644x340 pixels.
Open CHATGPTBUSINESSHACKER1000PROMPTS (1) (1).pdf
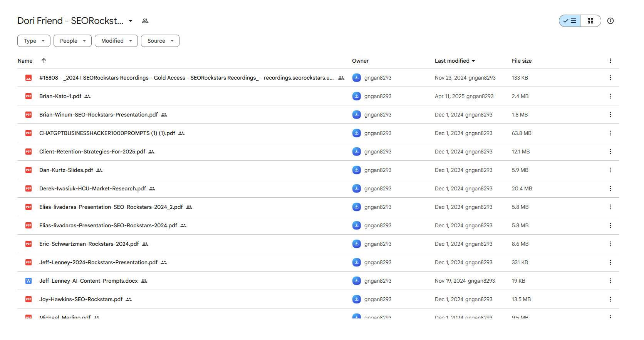[x=107, y=133]
